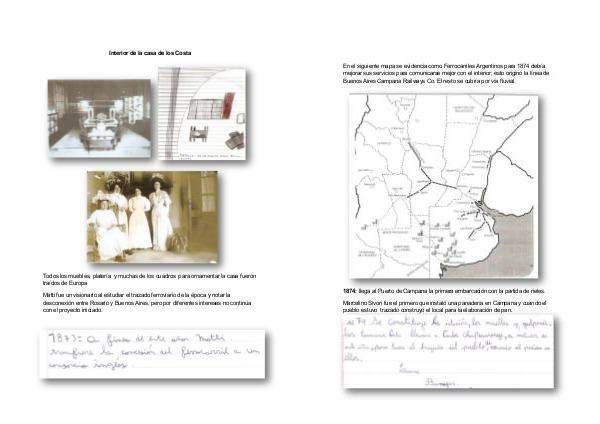Open the black-and-white interior room photograph
The height and width of the screenshot is (424, 600).
[x=99, y=118]
